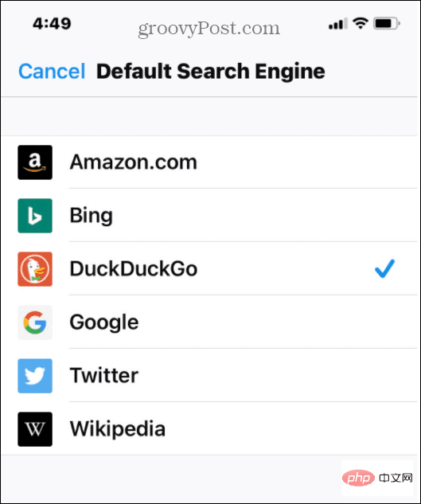Tap the Amazon.com logo icon
Screen dimensions: 421x504
[x=35, y=162]
